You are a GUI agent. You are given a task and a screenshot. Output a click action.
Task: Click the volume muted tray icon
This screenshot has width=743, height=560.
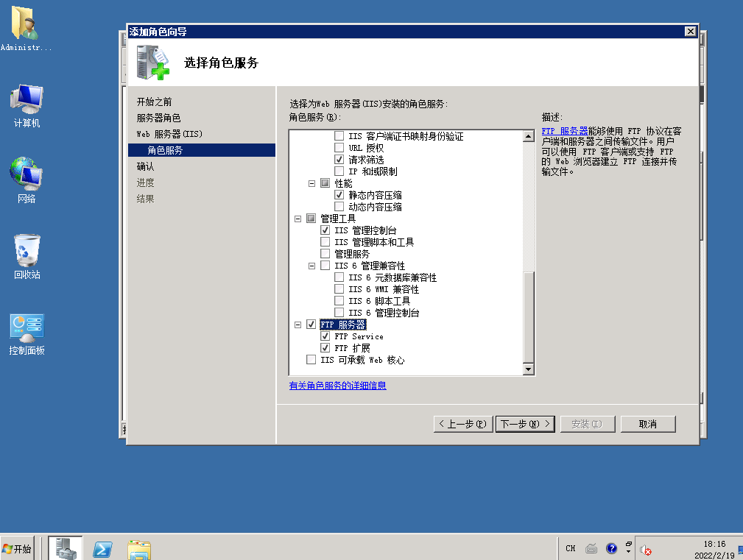tap(645, 550)
